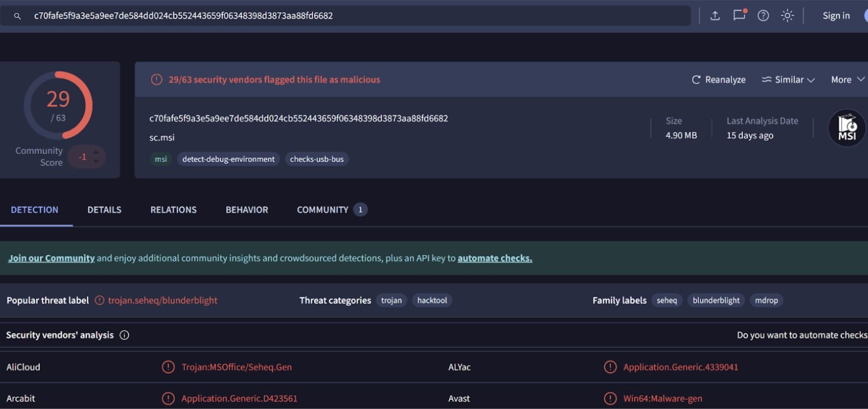This screenshot has height=409, width=868.
Task: Open the Behavior tab
Action: click(247, 210)
